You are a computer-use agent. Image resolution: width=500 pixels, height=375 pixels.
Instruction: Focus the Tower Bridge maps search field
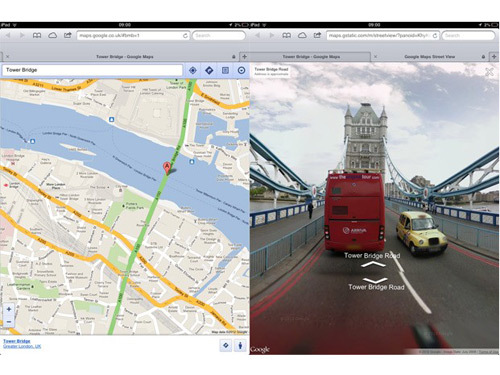pyautogui.click(x=92, y=70)
